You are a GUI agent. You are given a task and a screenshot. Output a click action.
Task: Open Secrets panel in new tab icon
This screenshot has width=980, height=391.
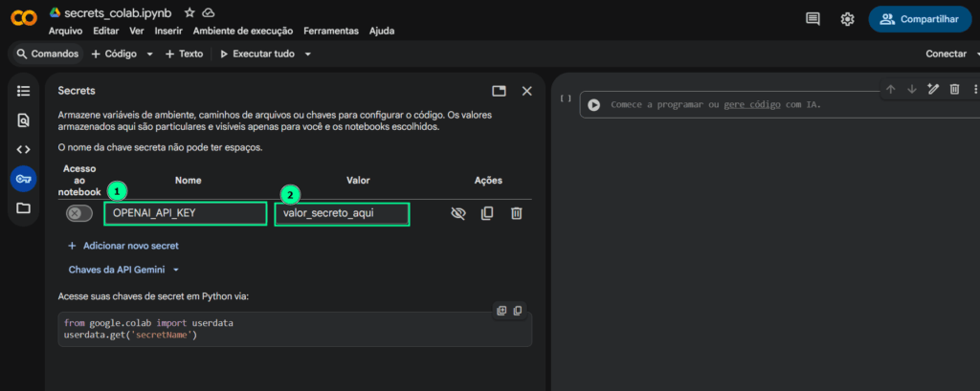499,91
